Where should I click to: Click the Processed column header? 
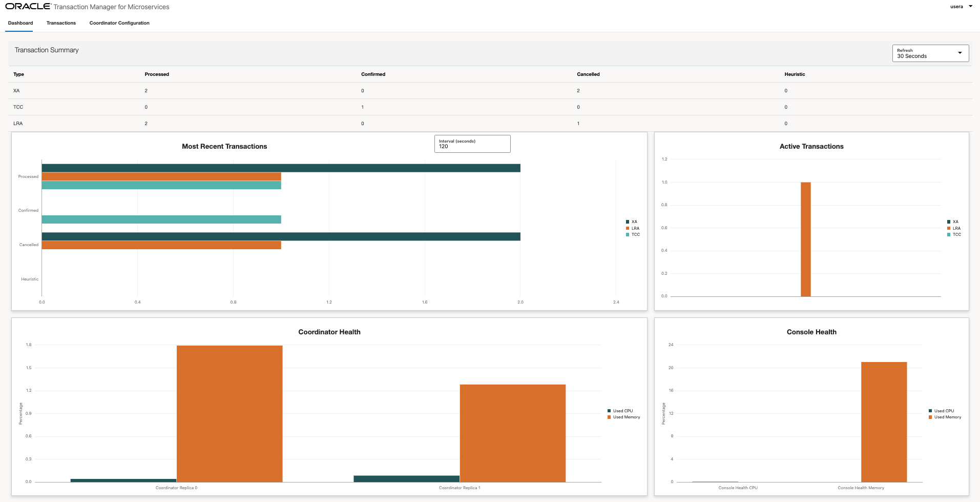click(x=157, y=74)
